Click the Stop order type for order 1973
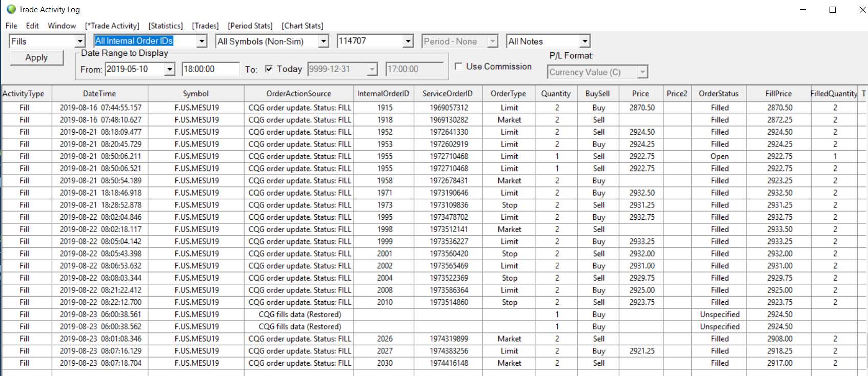868x376 pixels. pyautogui.click(x=510, y=205)
